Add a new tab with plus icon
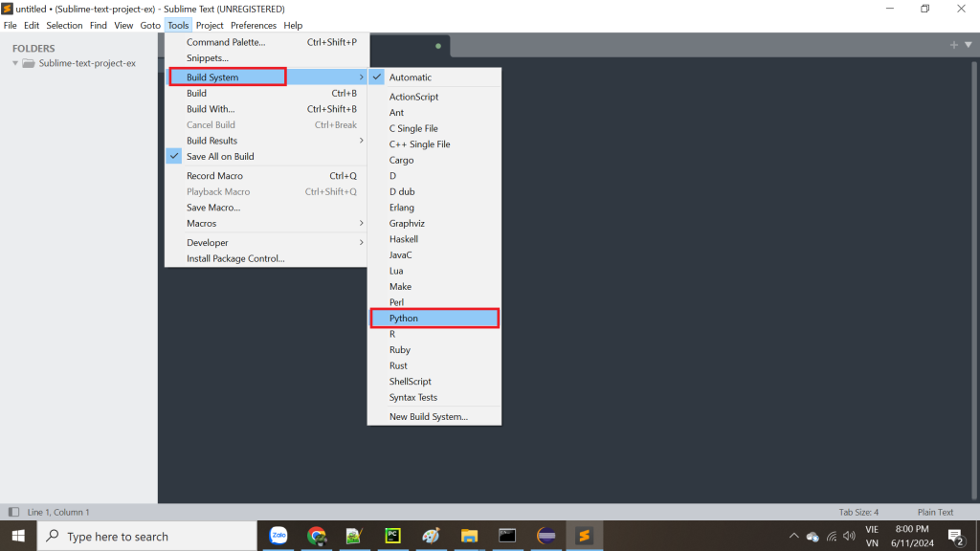 954,45
